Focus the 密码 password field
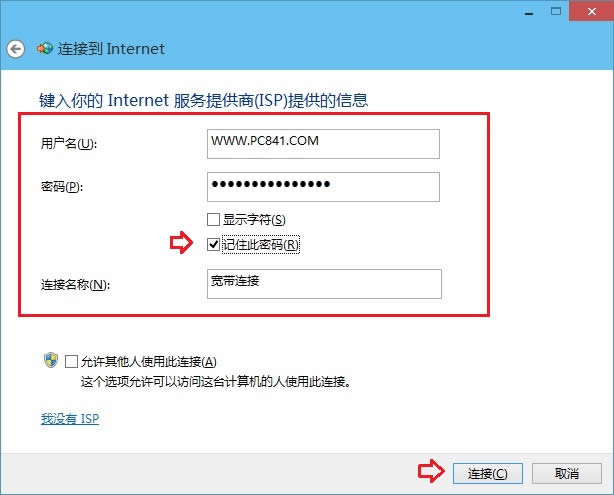The image size is (614, 495). coord(323,187)
